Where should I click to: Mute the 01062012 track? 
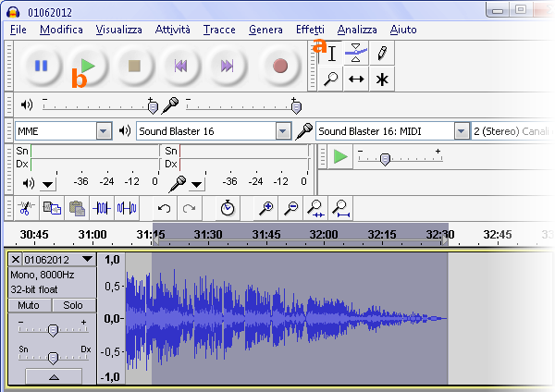pos(29,305)
